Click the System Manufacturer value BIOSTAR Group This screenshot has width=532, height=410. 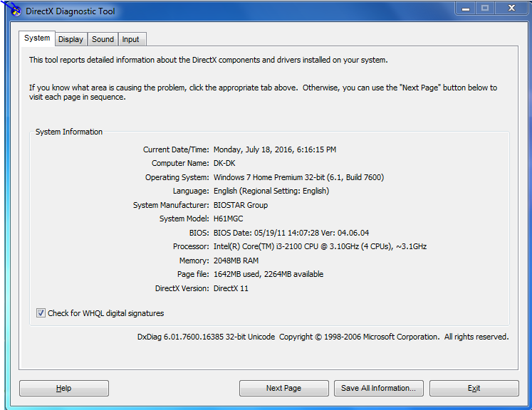(x=241, y=205)
